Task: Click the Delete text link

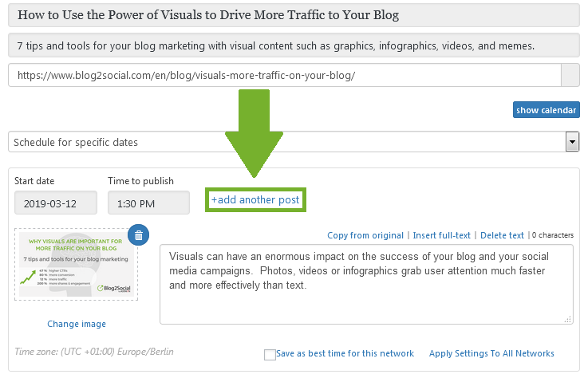Action: click(x=502, y=235)
